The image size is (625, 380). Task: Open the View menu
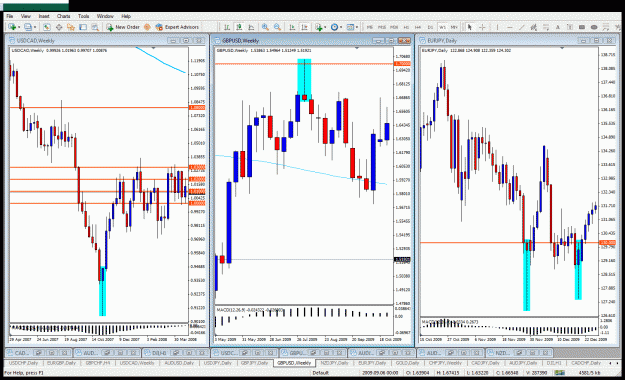pos(26,16)
